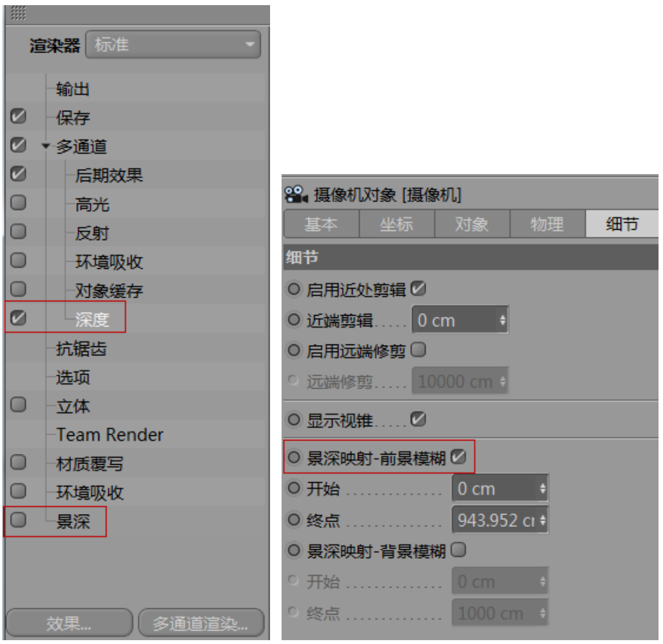Click the foreground 终点 keyframe circle
Viewport: 663px width, 644px height.
(x=294, y=519)
